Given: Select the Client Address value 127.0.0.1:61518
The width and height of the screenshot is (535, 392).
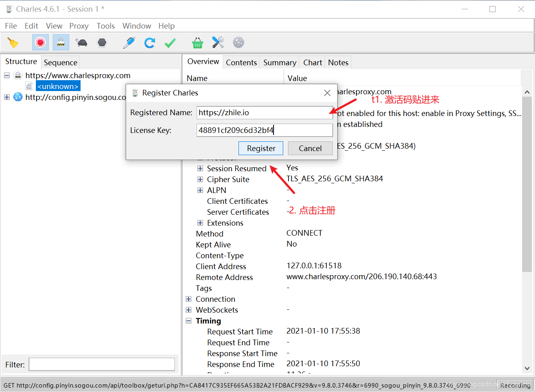Looking at the screenshot, I should pos(314,265).
